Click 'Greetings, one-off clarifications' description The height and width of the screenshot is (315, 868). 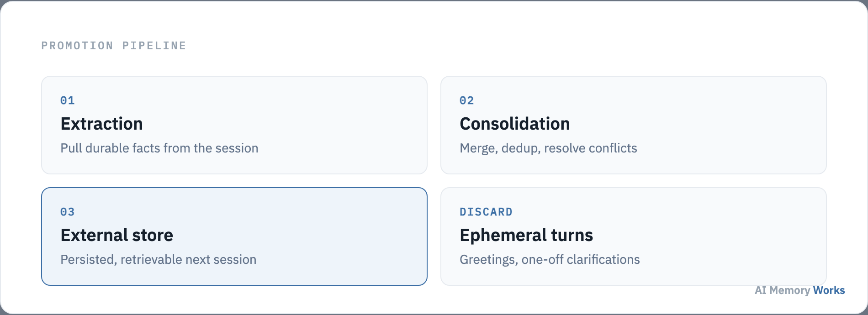coord(550,260)
